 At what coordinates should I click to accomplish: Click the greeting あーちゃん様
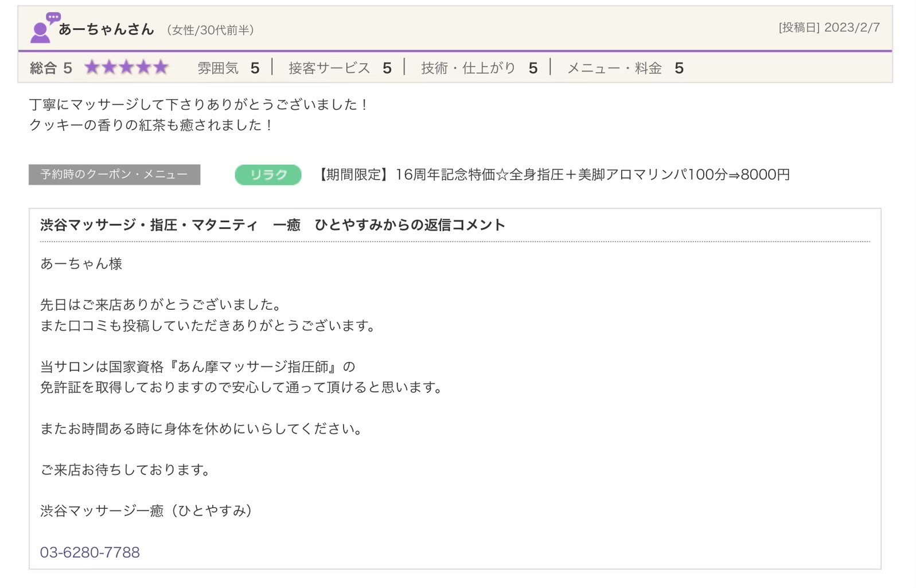point(81,264)
